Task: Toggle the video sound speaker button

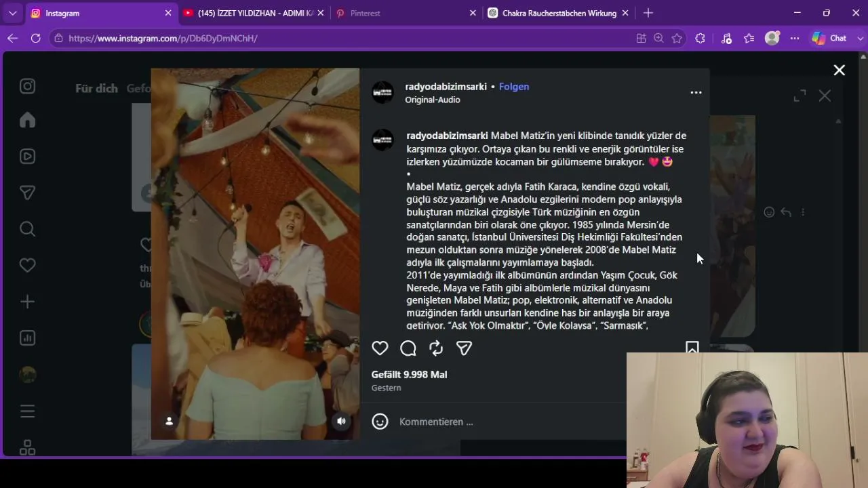Action: click(341, 421)
